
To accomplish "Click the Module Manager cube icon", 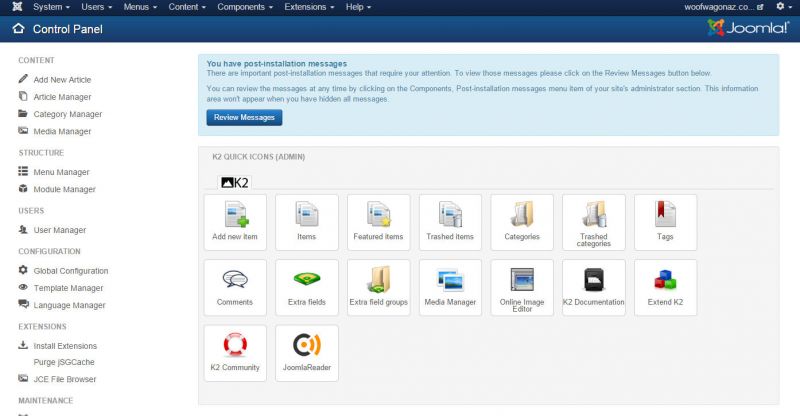I will click(x=23, y=188).
